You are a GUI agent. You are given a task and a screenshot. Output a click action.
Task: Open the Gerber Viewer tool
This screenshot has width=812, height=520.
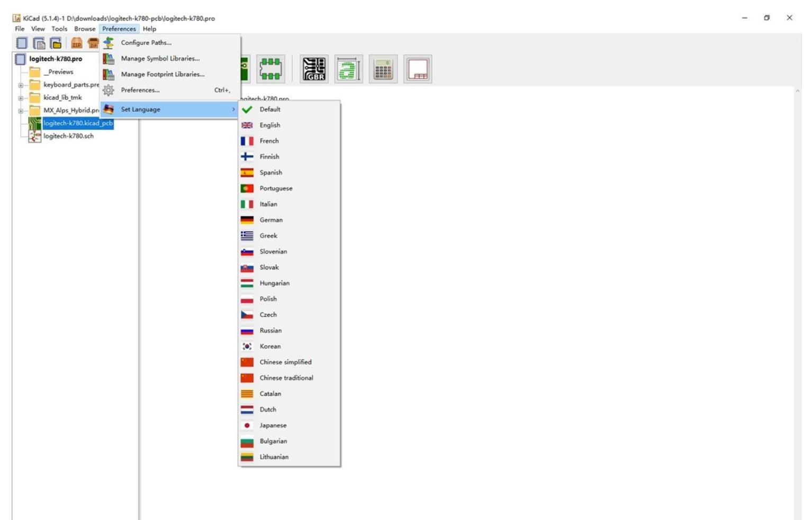[x=314, y=69]
